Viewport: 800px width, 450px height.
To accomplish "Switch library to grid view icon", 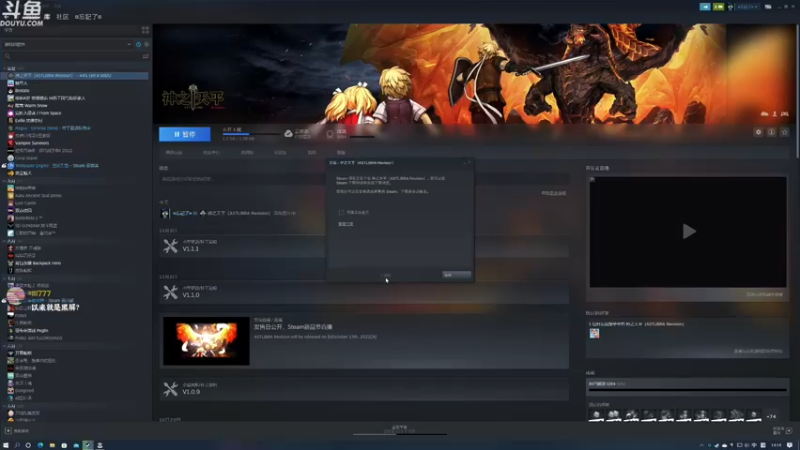I will (x=145, y=30).
